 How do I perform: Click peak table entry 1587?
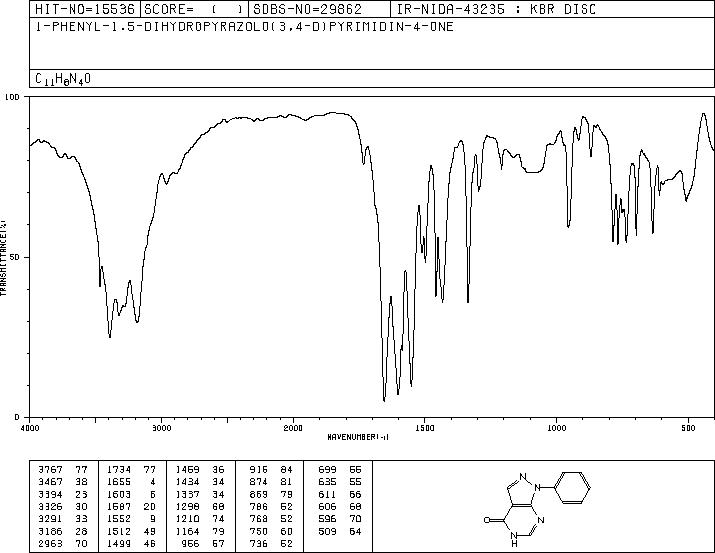coord(119,506)
